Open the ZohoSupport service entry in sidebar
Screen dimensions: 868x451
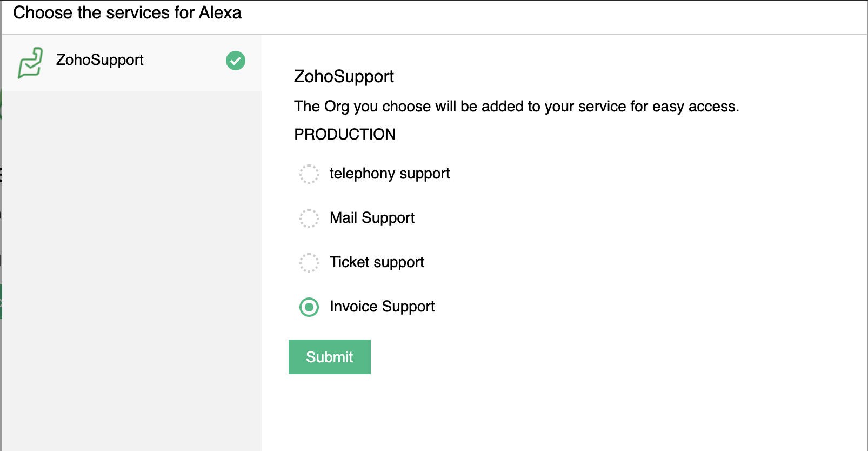(100, 60)
